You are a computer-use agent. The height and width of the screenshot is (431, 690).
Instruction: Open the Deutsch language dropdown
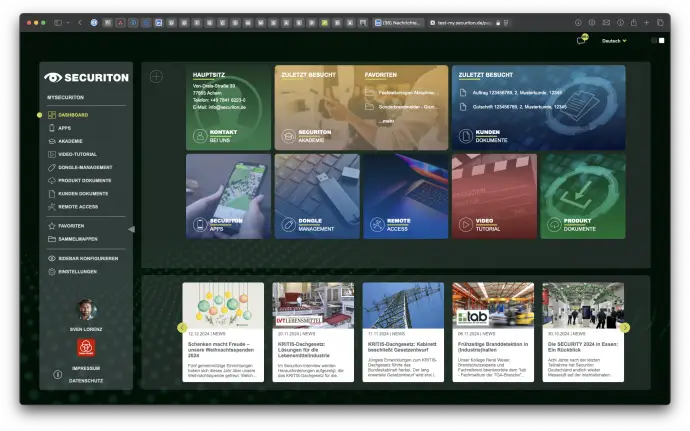614,41
